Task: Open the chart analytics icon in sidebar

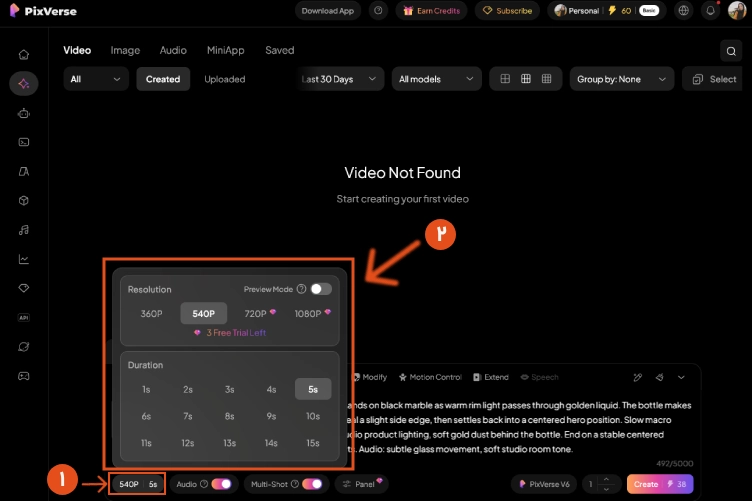Action: (24, 259)
